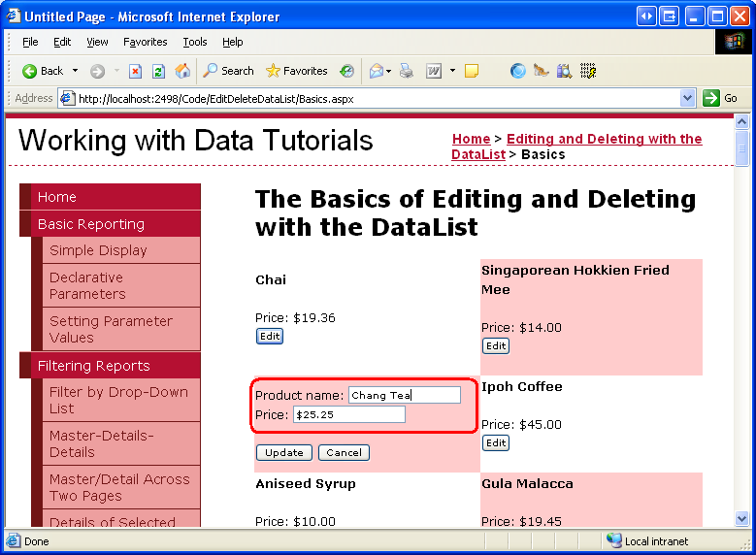Viewport: 756px width, 555px height.
Task: Open the View menu
Action: (x=97, y=42)
